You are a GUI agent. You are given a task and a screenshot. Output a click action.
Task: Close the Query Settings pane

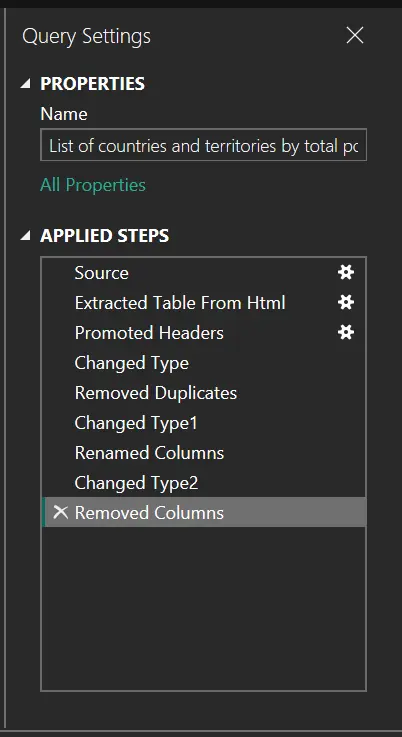pyautogui.click(x=355, y=35)
